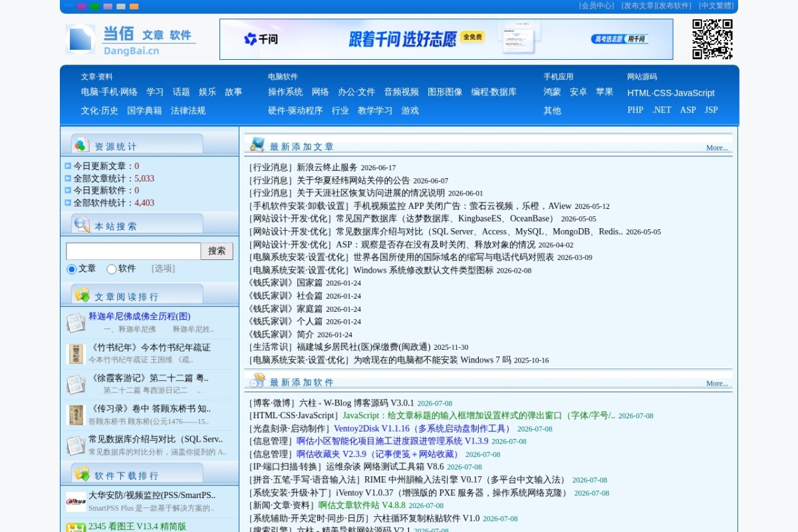
Task: Click the 软件下载排行 folder icon
Action: pyautogui.click(x=82, y=474)
